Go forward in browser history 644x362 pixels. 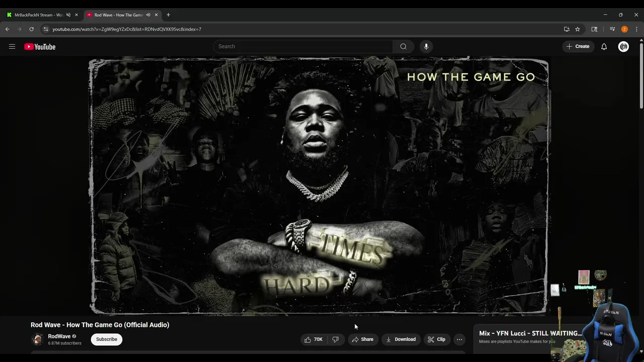click(x=20, y=29)
